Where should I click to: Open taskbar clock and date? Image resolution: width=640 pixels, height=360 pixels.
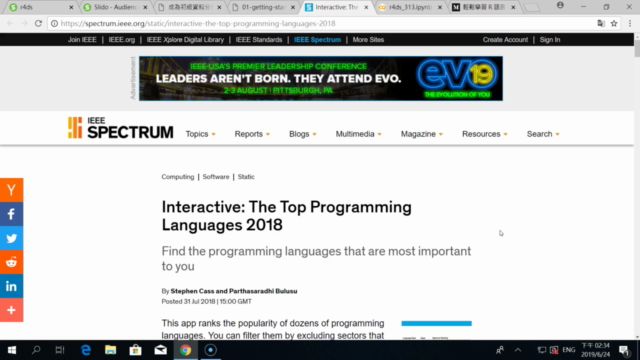(x=596, y=350)
